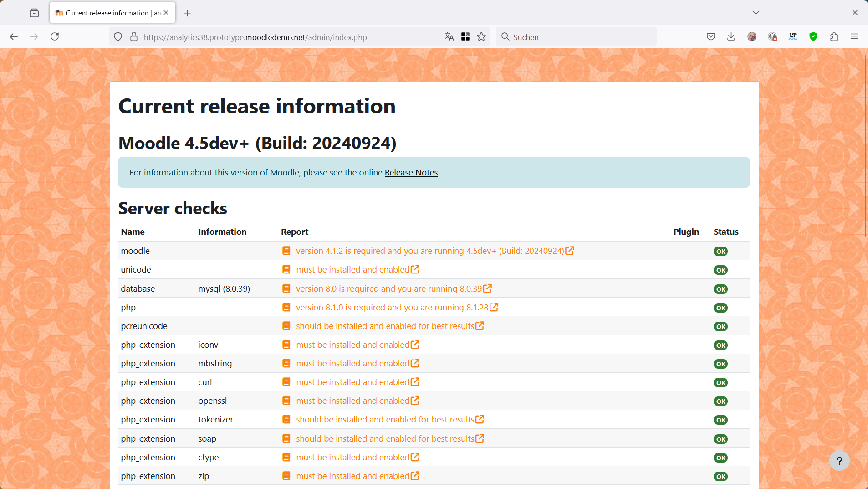Open the help question mark button

pyautogui.click(x=839, y=461)
